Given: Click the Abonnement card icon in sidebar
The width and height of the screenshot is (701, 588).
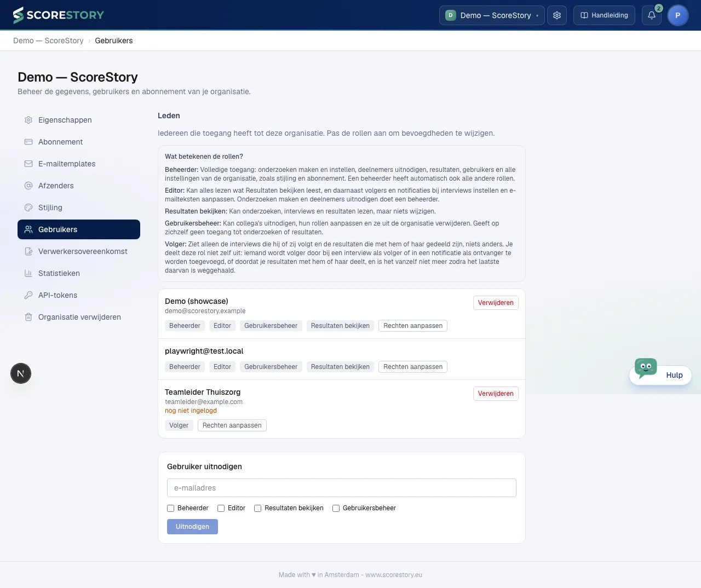Looking at the screenshot, I should tap(28, 142).
